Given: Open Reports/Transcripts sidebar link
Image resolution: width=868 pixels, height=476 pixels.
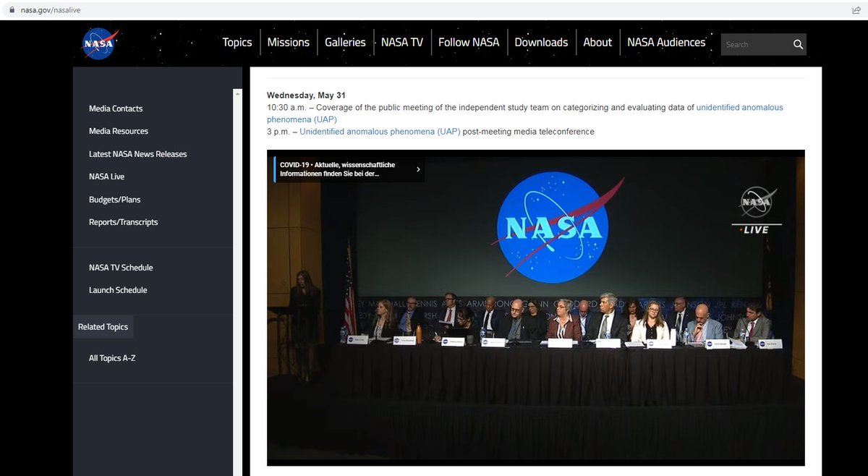Looking at the screenshot, I should (123, 222).
